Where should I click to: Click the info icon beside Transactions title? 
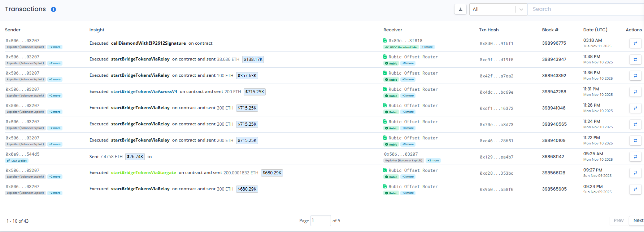click(x=53, y=9)
